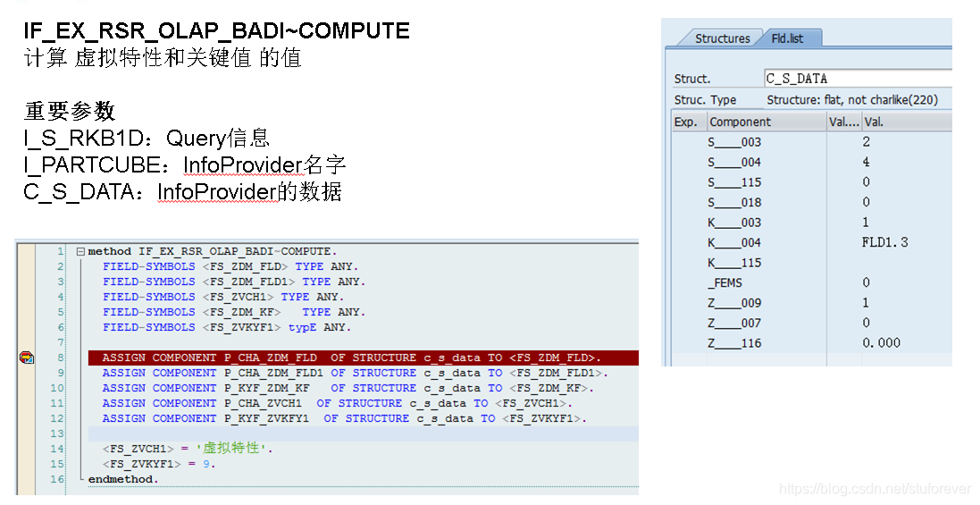
Task: Click the line assigning P_CHA_ZDM_FLD1
Action: [x=355, y=373]
